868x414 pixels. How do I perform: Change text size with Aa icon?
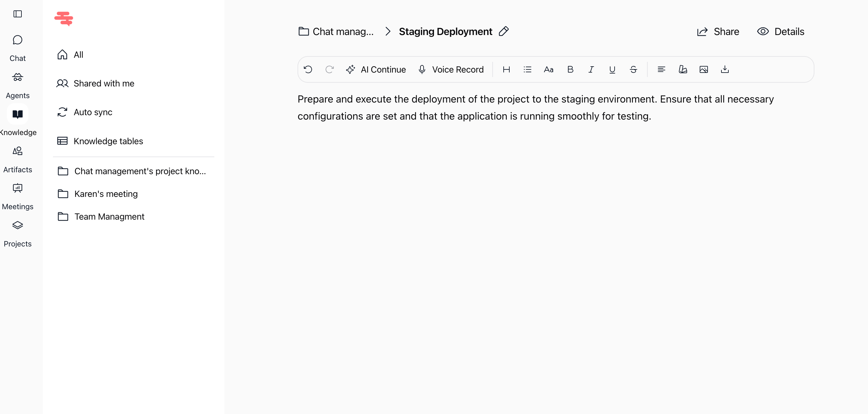click(x=548, y=69)
